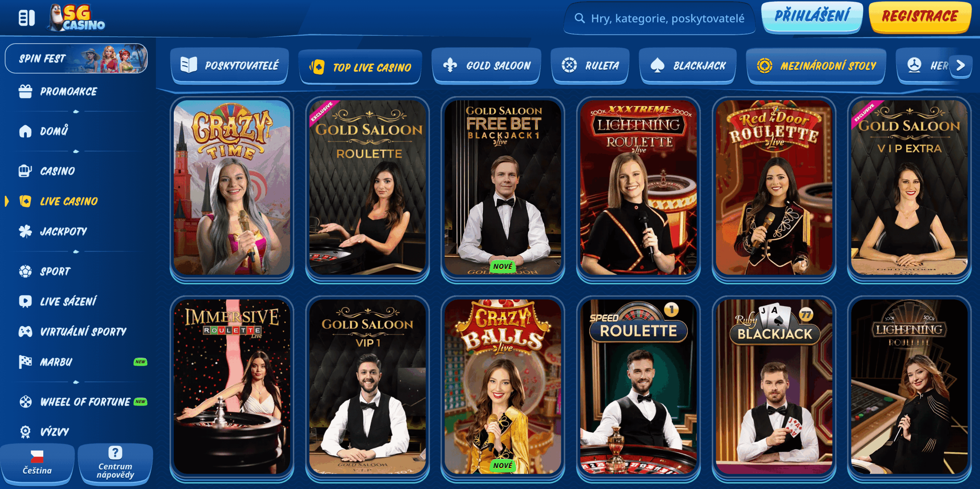Go to Domů home icon
The image size is (980, 489).
click(x=25, y=131)
